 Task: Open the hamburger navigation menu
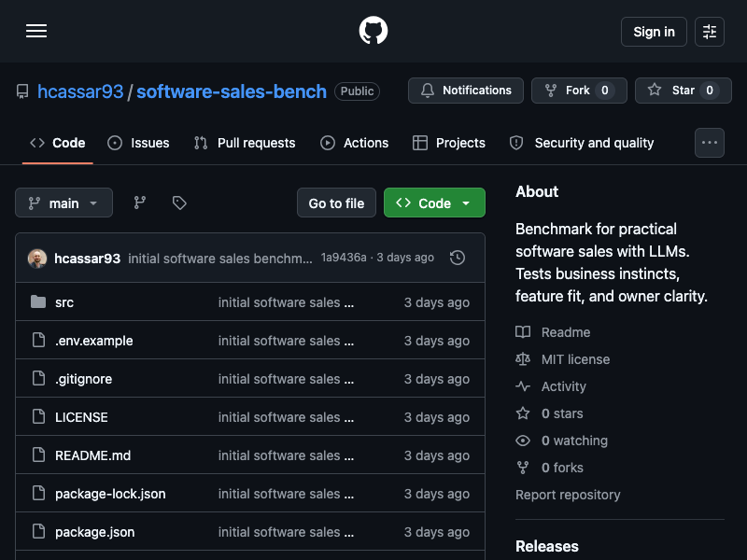pos(36,32)
